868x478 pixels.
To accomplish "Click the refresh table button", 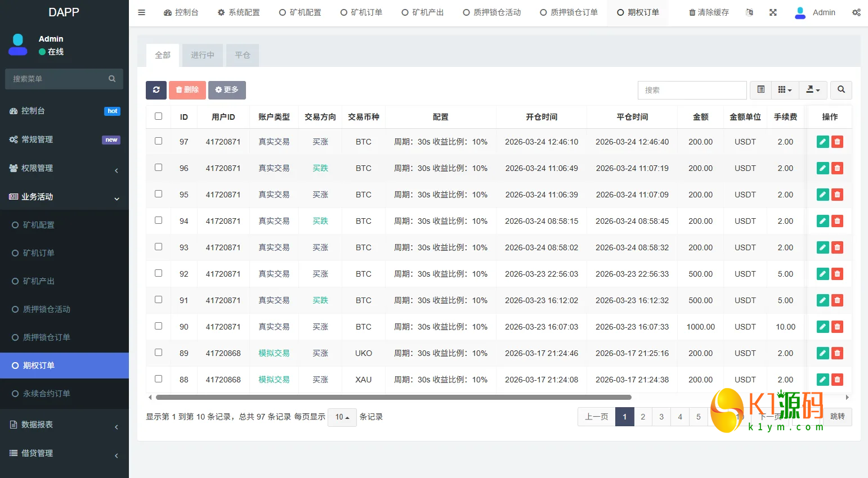I will [x=156, y=90].
